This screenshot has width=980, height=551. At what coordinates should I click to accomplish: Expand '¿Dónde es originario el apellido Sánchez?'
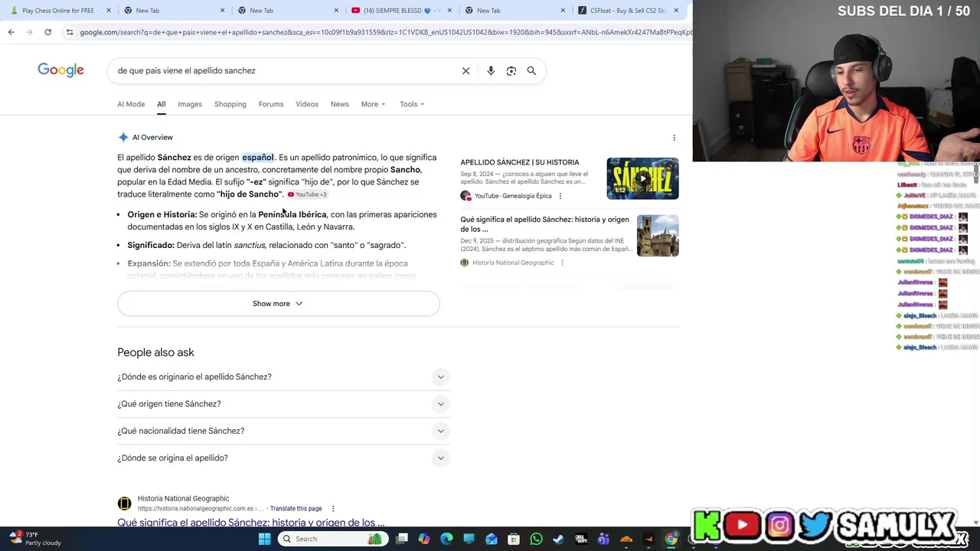click(283, 377)
